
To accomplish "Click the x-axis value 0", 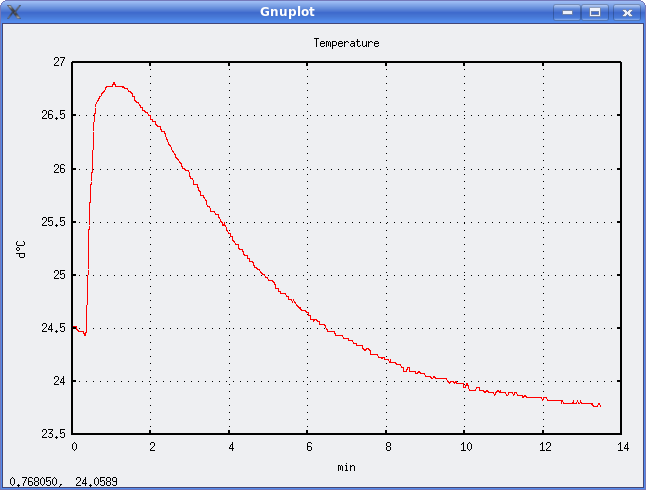I will point(74,447).
